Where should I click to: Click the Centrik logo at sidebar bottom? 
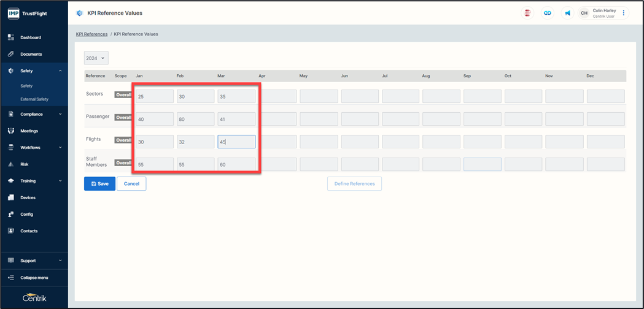coord(34,297)
